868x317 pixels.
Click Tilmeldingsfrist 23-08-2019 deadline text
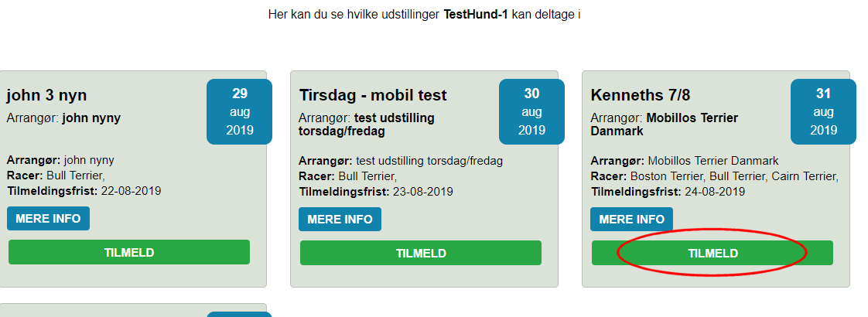coord(376,192)
